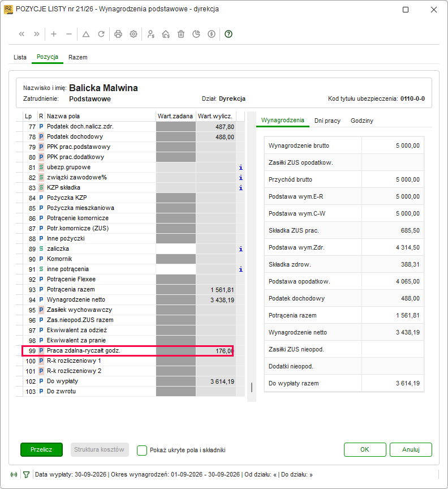
Task: Click the P marker on Podatek dochodowy row
Action: tap(41, 136)
